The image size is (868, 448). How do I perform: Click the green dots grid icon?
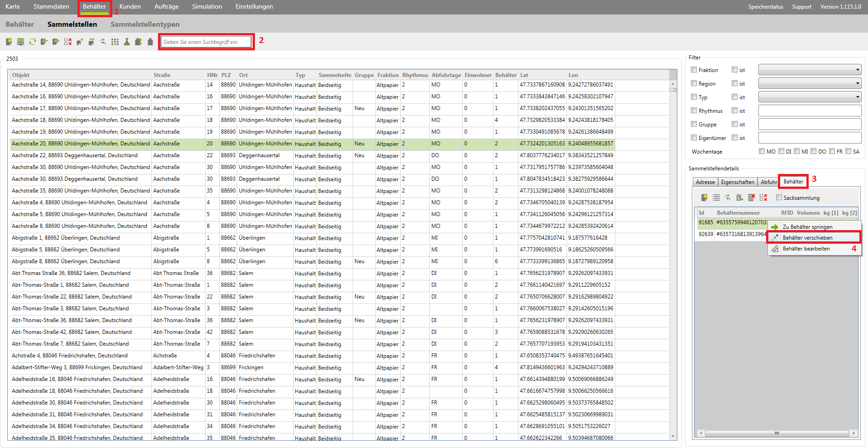[x=115, y=42]
